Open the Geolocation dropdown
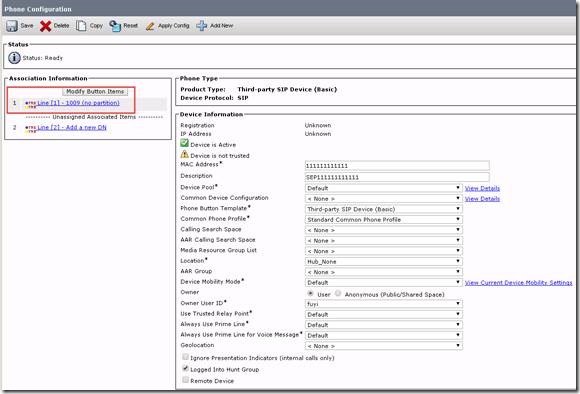This screenshot has width=580, height=394. pos(384,346)
